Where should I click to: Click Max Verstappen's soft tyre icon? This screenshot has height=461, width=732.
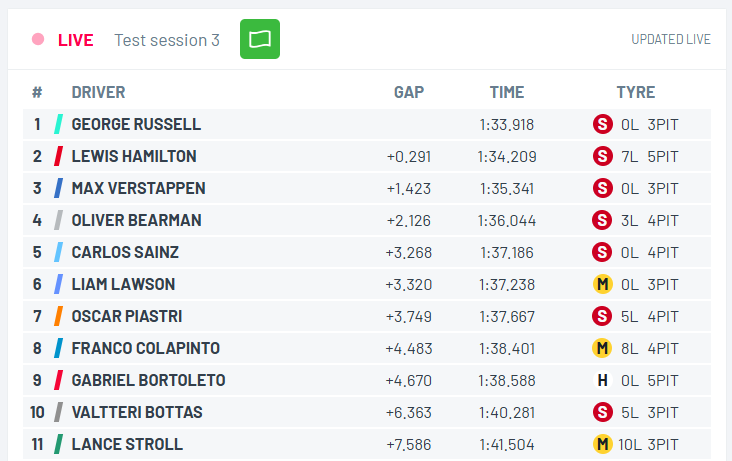(x=602, y=188)
